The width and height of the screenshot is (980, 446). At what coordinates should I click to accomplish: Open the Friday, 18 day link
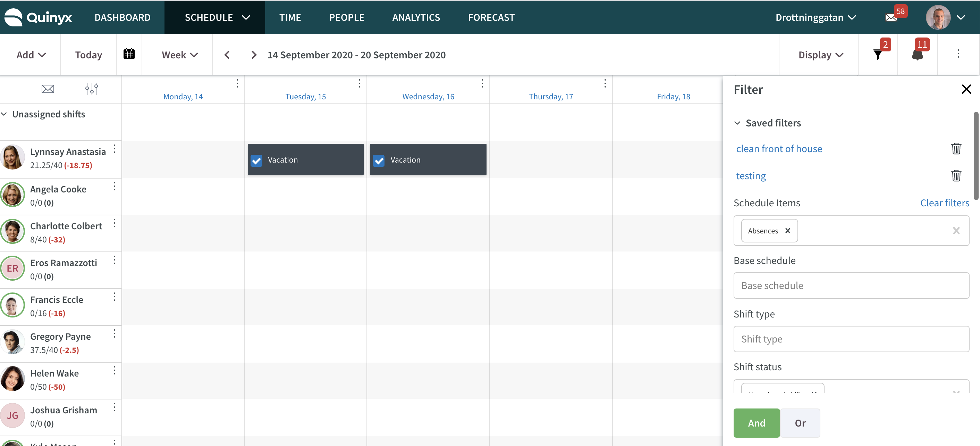(x=673, y=96)
